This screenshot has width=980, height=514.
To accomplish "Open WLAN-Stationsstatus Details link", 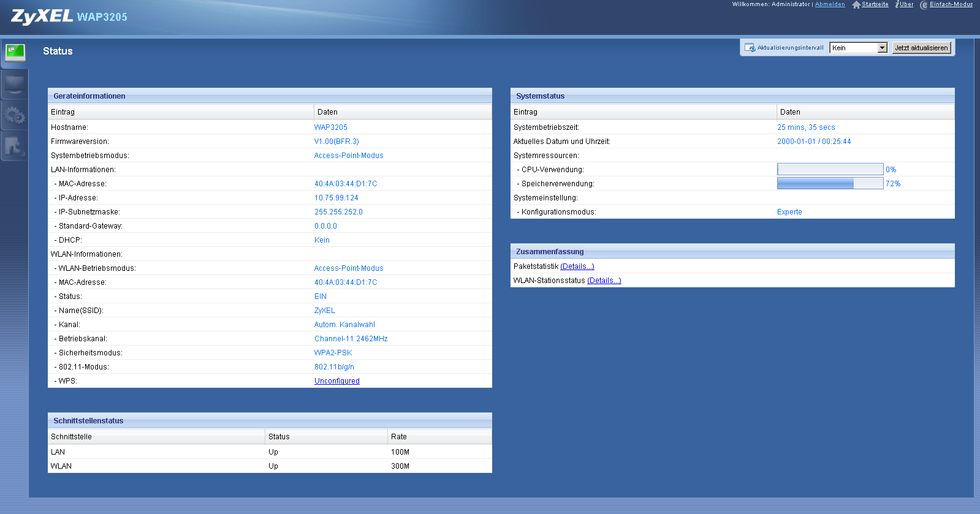I will tap(604, 281).
